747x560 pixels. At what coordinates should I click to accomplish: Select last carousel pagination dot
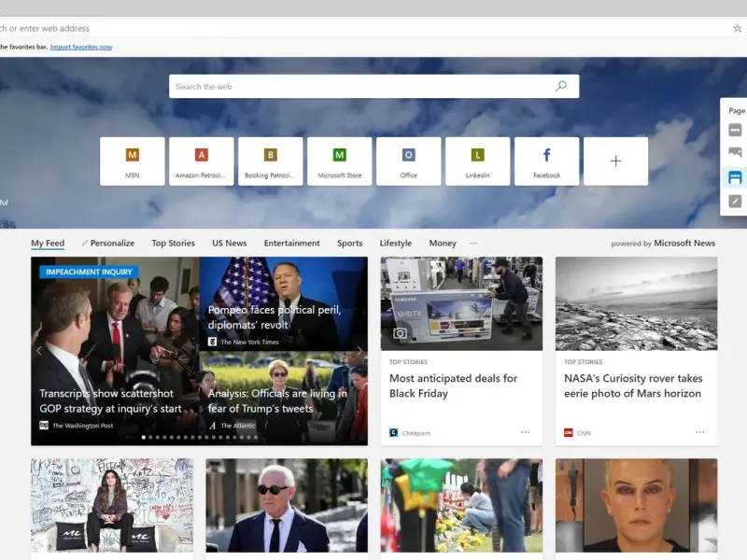point(256,437)
